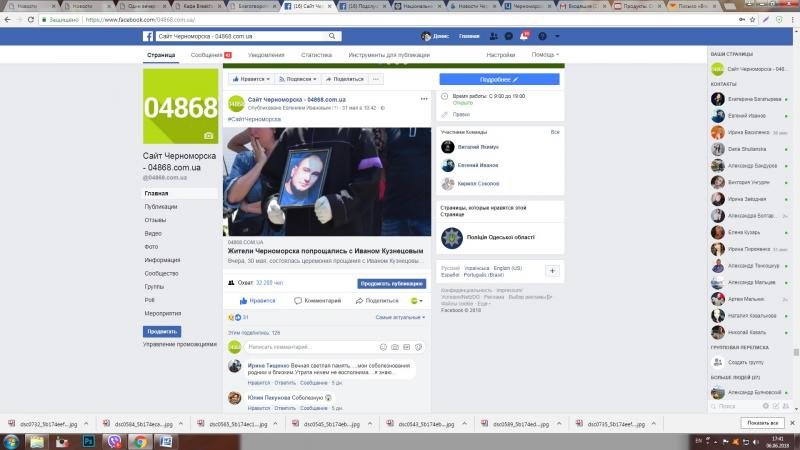Expand the dsc0545 download item arrow

[370, 424]
